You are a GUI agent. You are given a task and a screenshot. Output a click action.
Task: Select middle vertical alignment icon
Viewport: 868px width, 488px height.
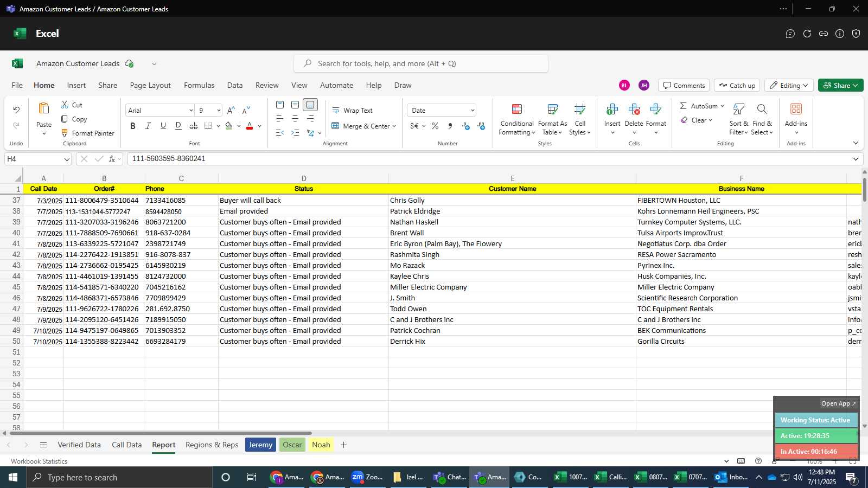[x=295, y=104]
